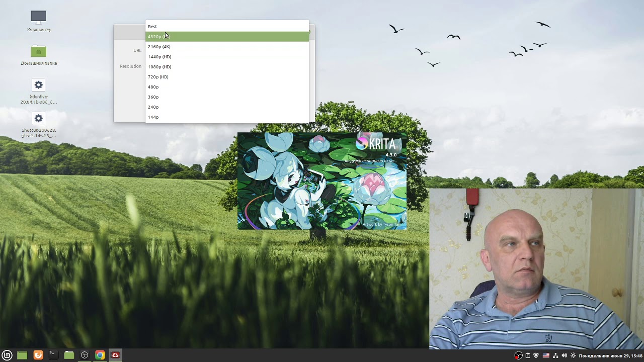644x362 pixels.
Task: Open the Update Manager shield tray icon
Action: click(x=536, y=355)
